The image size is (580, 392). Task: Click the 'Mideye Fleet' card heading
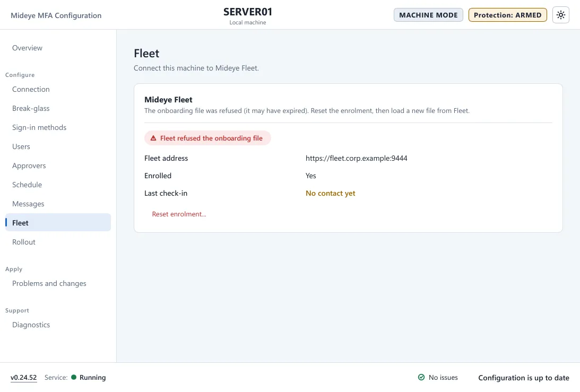click(x=168, y=100)
